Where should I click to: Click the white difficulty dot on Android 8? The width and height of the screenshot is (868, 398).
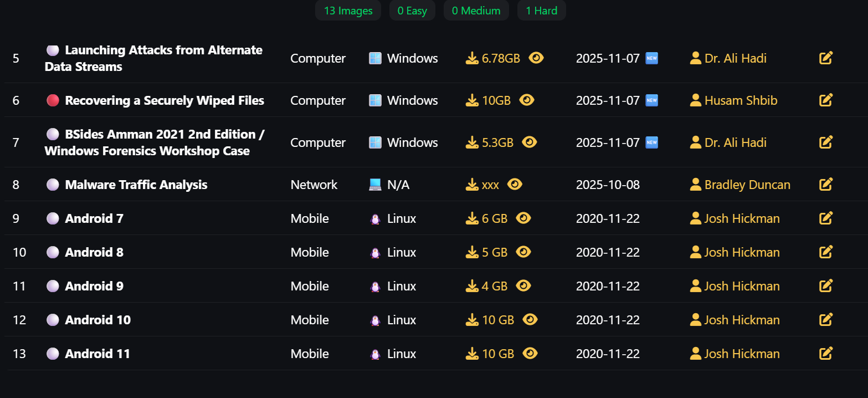point(53,252)
